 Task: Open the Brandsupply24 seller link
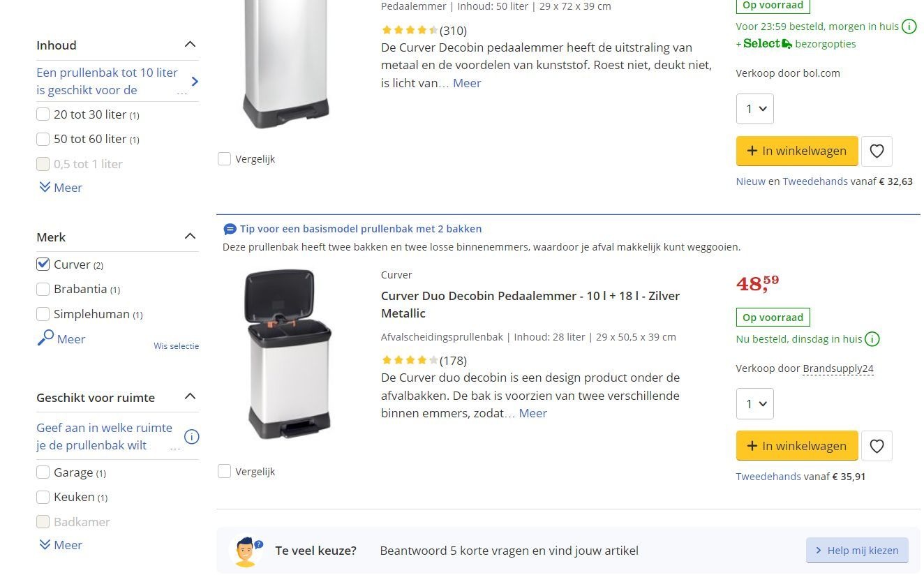pos(838,368)
